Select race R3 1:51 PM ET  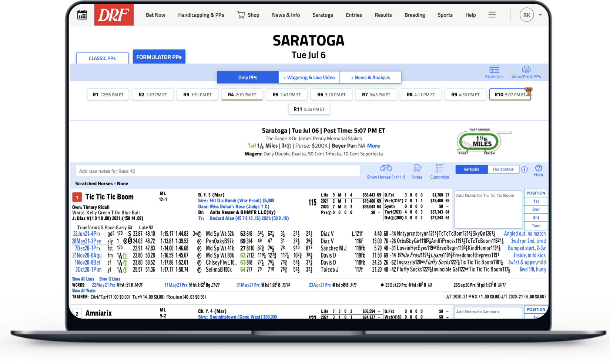pyautogui.click(x=197, y=95)
